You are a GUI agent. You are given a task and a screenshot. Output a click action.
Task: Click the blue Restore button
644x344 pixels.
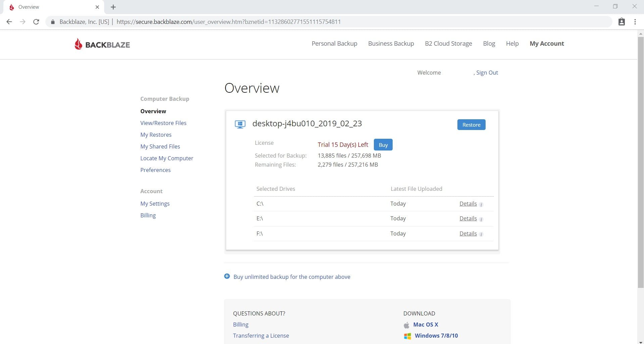[x=471, y=125]
